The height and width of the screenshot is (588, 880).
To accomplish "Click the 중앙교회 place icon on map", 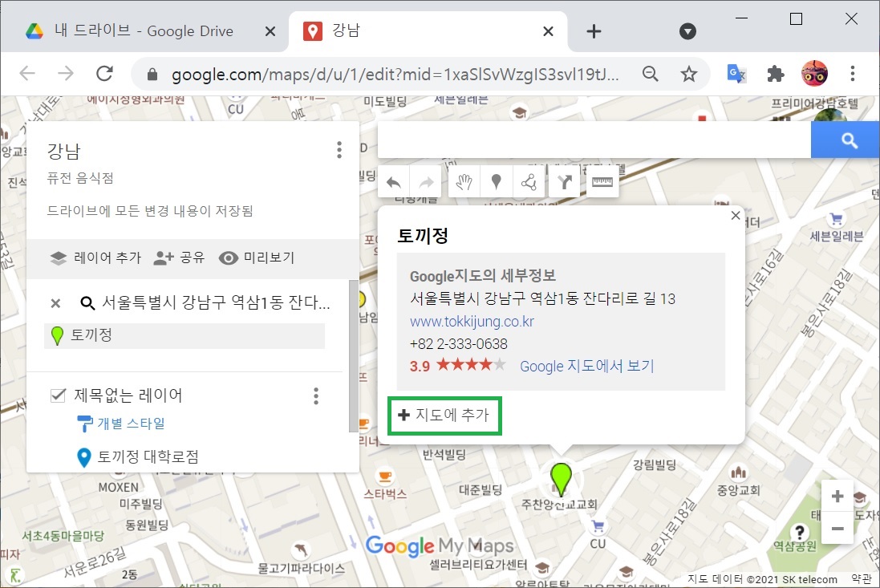I will (x=738, y=472).
